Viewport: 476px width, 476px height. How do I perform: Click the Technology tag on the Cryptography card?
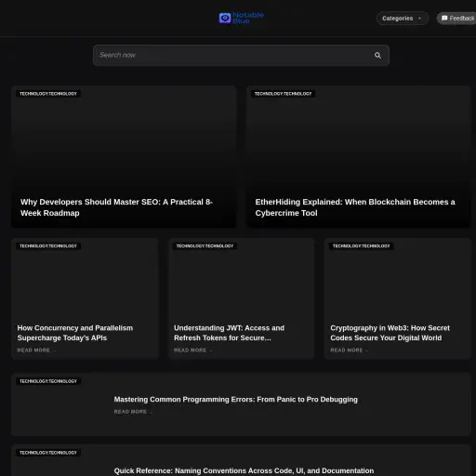tap(362, 246)
